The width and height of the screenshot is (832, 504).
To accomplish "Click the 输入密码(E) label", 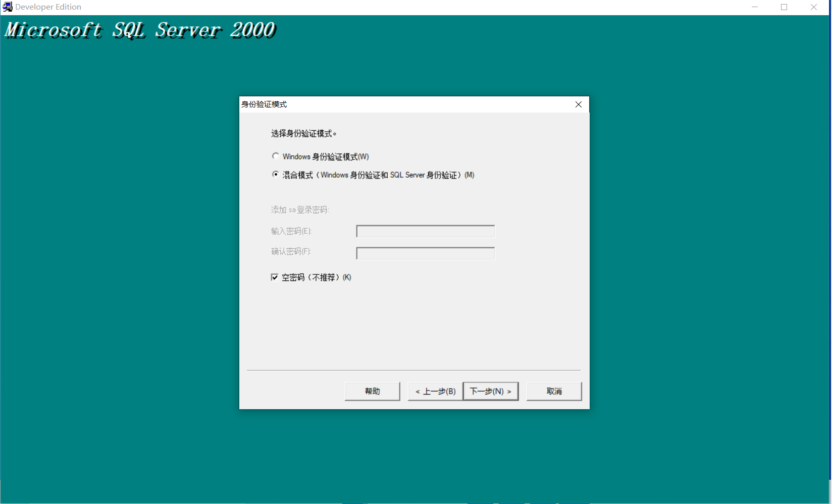I will click(x=291, y=231).
